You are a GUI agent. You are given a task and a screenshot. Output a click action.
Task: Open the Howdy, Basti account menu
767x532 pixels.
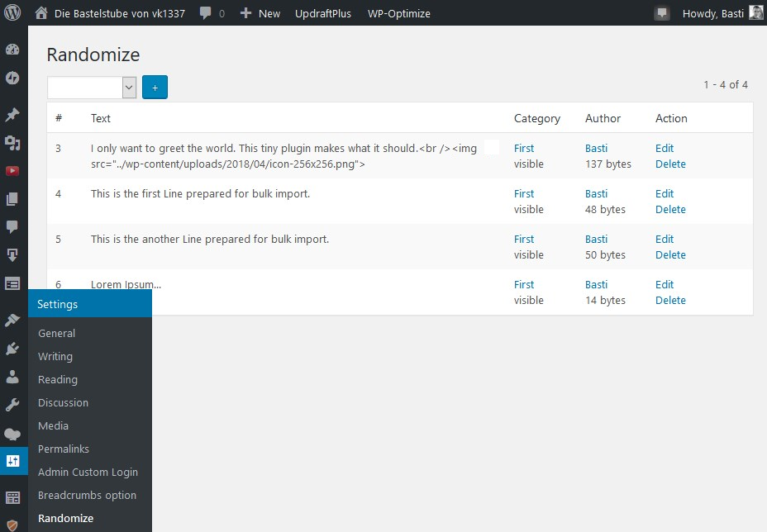[x=721, y=13]
